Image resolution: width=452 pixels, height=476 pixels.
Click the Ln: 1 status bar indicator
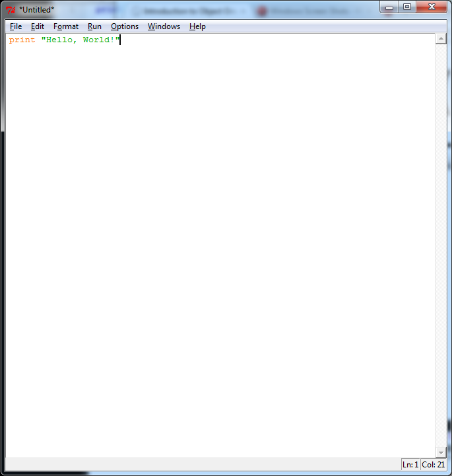click(410, 465)
